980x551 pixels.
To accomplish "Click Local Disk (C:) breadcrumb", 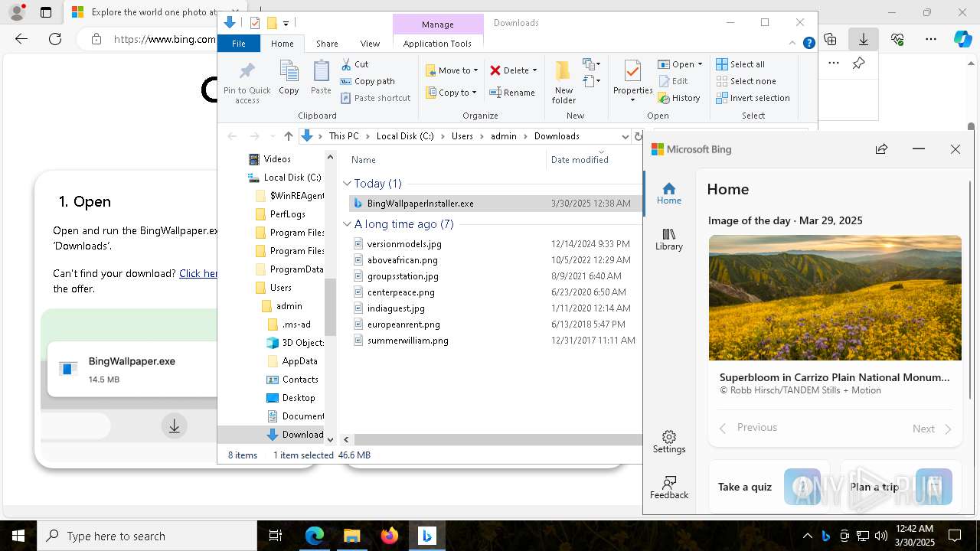I will tap(405, 136).
